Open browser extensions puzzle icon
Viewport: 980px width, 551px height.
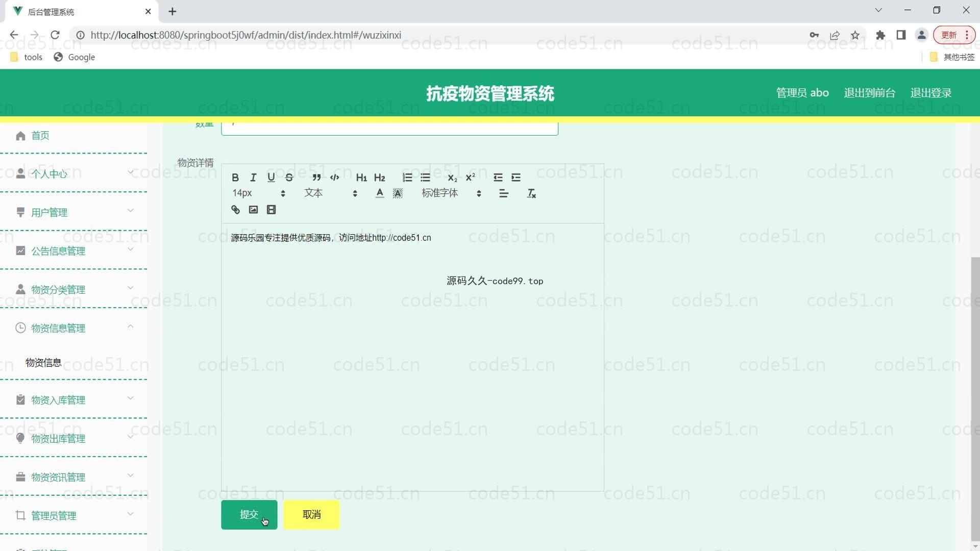click(880, 35)
